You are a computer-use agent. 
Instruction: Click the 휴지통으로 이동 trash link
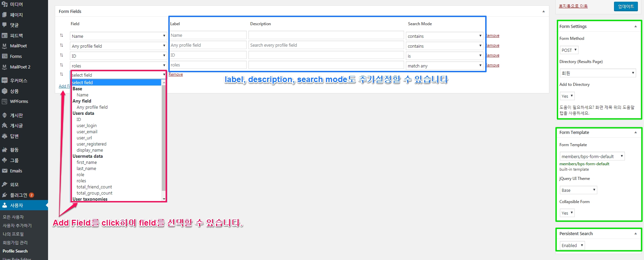(x=573, y=6)
